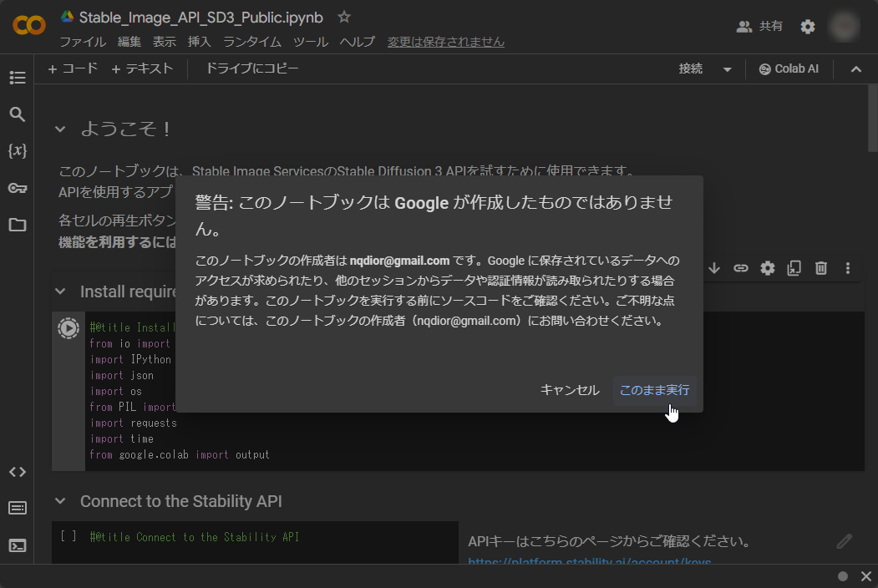Open the table of contents sidebar
Screen dimensions: 878x588
click(18, 78)
